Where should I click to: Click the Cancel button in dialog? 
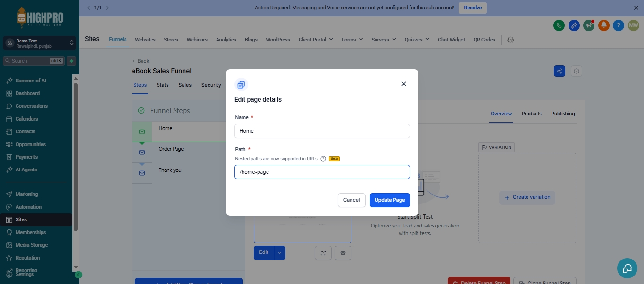pyautogui.click(x=351, y=200)
